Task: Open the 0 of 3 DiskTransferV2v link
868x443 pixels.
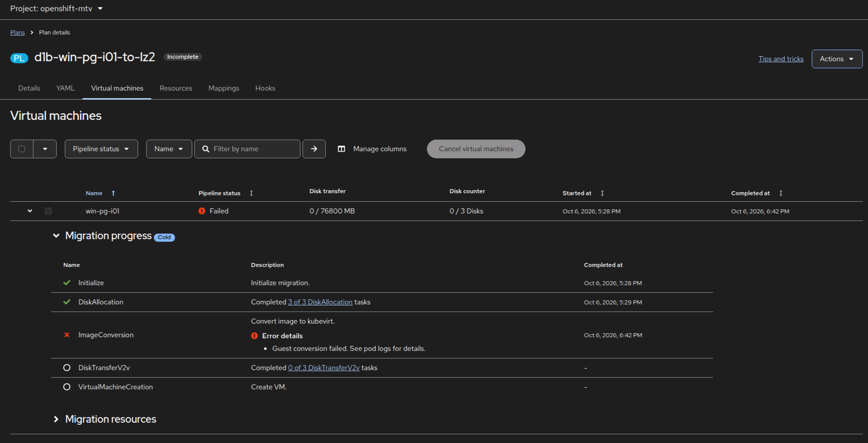Action: [x=324, y=368]
